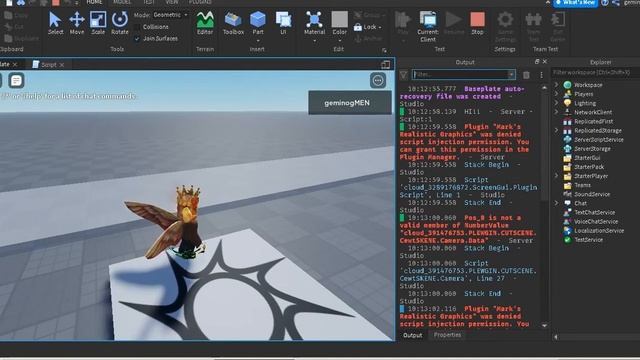The width and height of the screenshot is (640, 360).
Task: Switch to the HOME ribbon tab
Action: [94, 2]
